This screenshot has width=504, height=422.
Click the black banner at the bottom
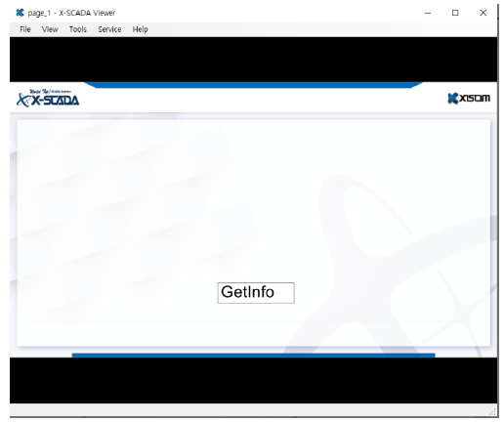pos(253,380)
